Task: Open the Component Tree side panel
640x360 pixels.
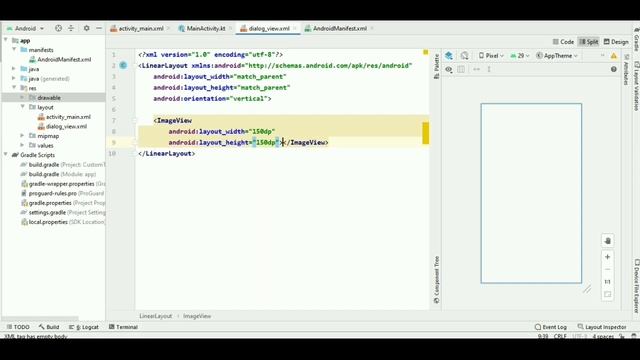Action: [x=436, y=280]
